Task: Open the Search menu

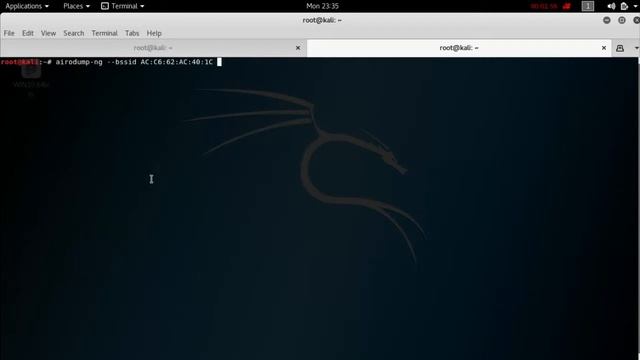Action: [73, 33]
